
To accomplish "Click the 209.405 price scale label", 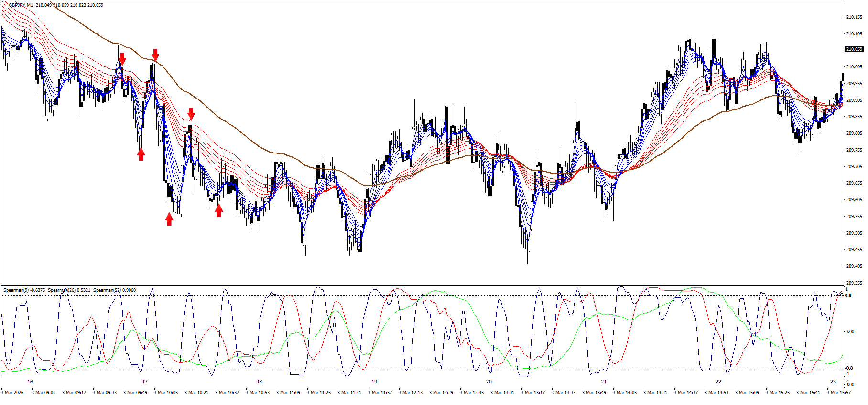I will point(854,266).
